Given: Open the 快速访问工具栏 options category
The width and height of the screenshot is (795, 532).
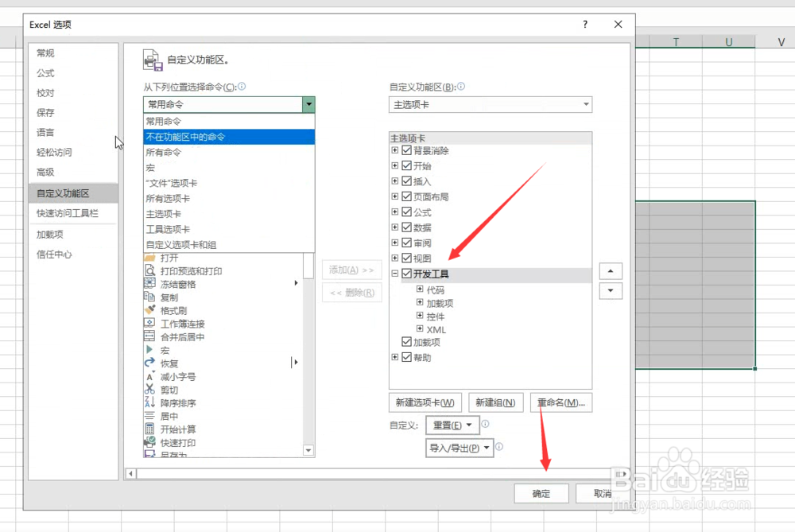Looking at the screenshot, I should (73, 213).
